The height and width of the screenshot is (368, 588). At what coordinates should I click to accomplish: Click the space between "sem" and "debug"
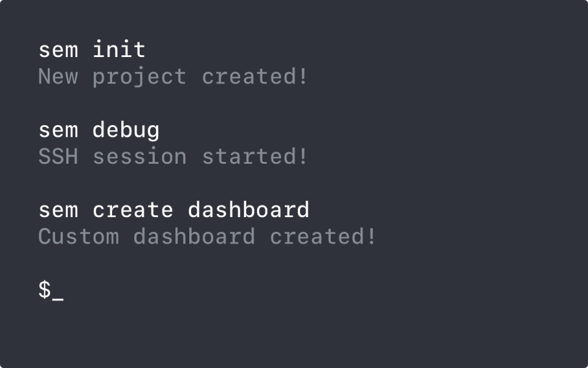click(86, 131)
